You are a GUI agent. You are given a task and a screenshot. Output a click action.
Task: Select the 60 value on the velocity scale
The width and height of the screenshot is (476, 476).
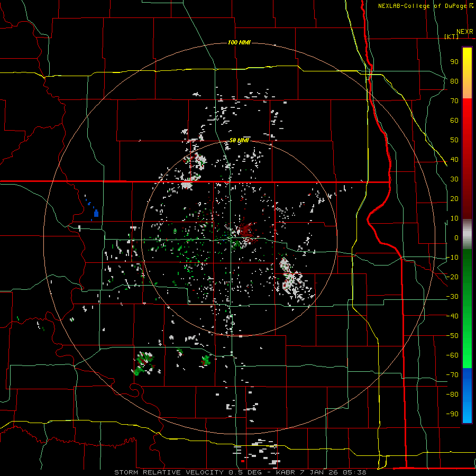pyautogui.click(x=454, y=120)
